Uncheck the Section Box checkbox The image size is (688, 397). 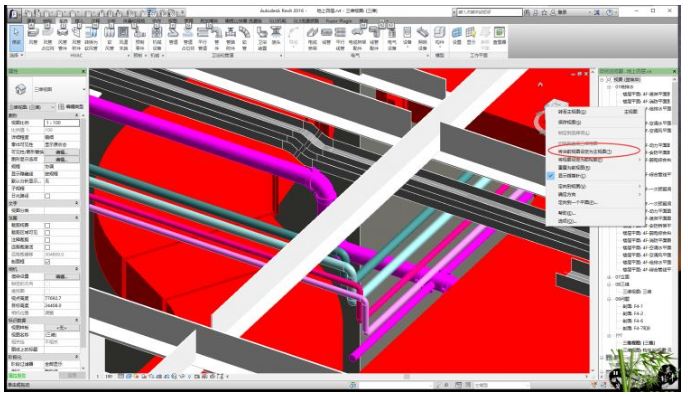click(x=47, y=261)
